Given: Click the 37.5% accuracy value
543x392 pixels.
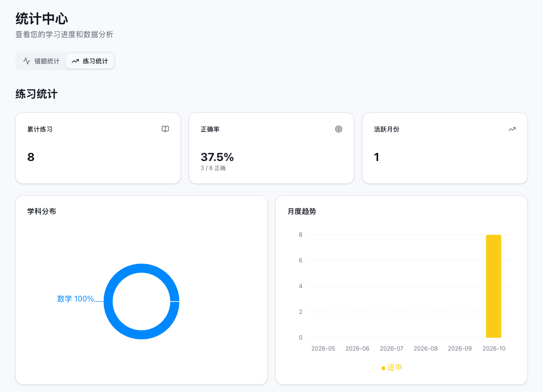Looking at the screenshot, I should pos(217,157).
